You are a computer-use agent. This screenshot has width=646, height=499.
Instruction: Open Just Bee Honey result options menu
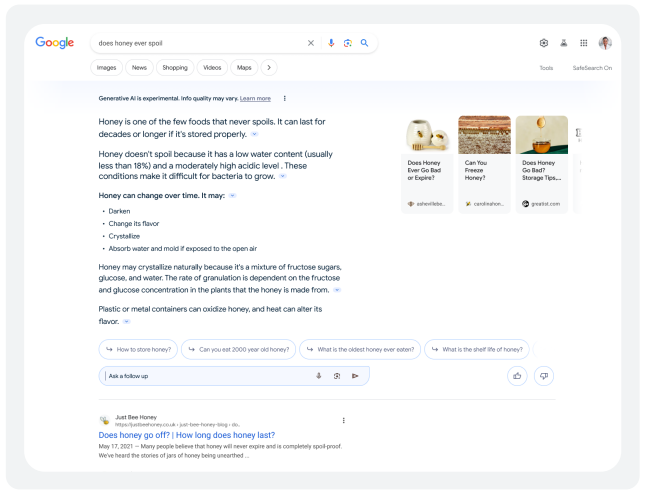point(344,420)
